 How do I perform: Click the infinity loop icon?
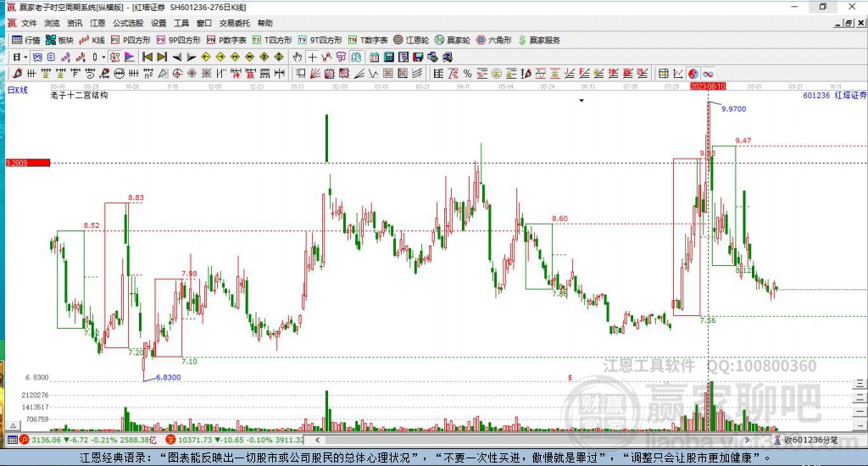[708, 73]
